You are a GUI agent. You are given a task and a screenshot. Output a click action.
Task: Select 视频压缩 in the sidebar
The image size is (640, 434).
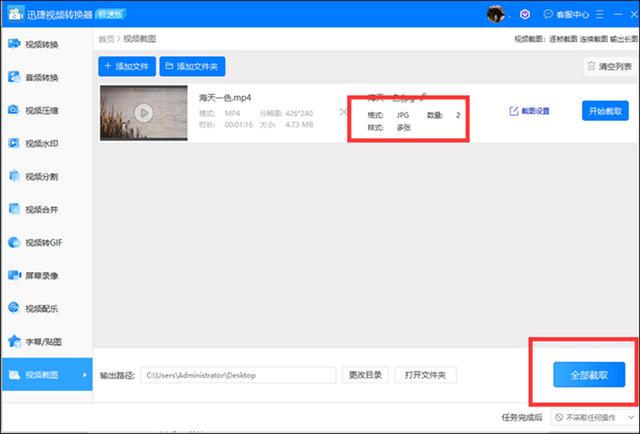[x=45, y=110]
